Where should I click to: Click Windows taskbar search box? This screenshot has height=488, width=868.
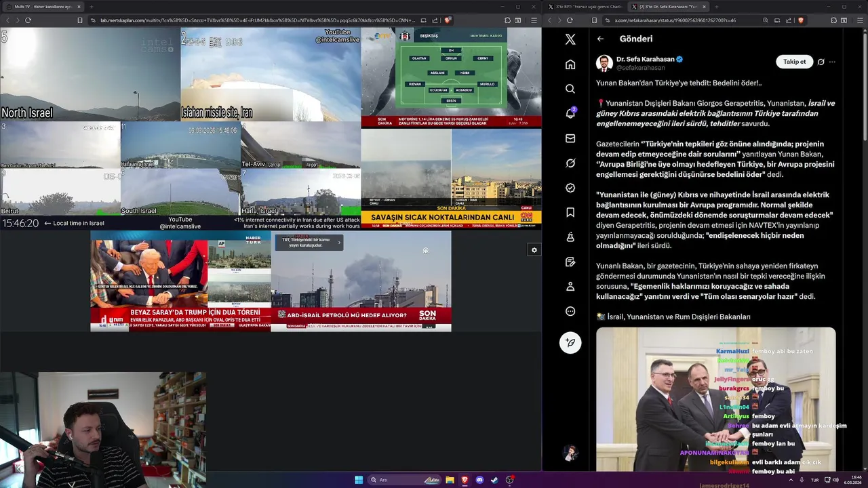403,480
